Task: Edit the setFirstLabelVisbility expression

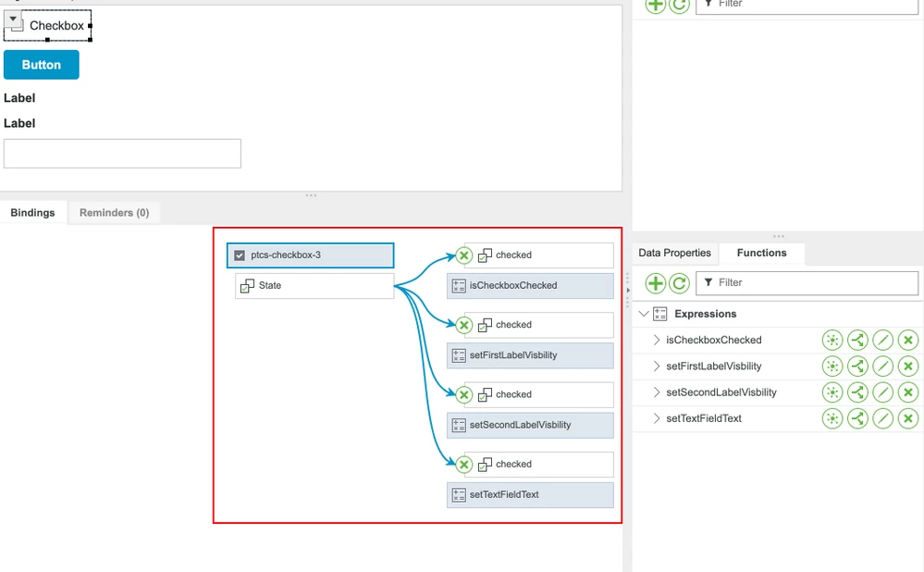Action: [882, 367]
